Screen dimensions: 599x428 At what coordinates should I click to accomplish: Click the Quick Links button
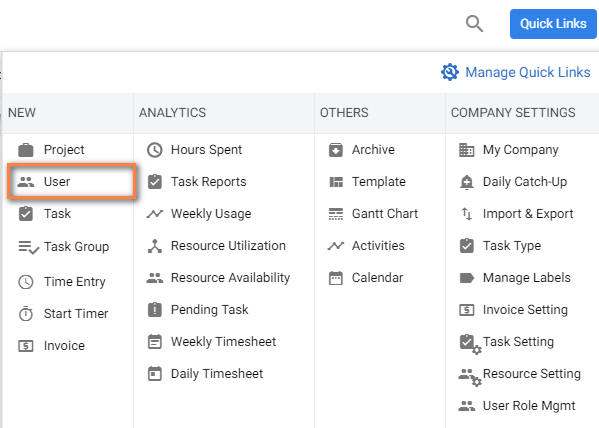tap(553, 24)
